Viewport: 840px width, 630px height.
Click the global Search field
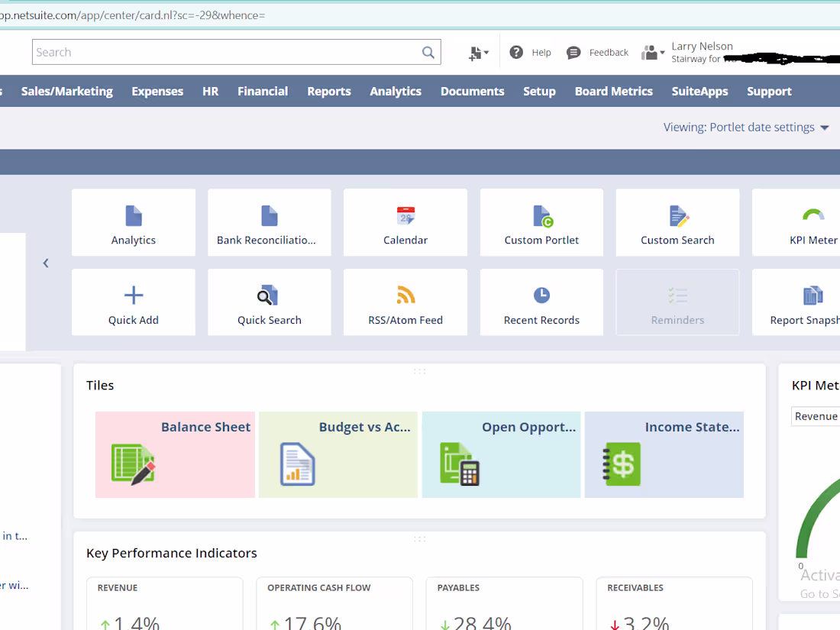(229, 52)
